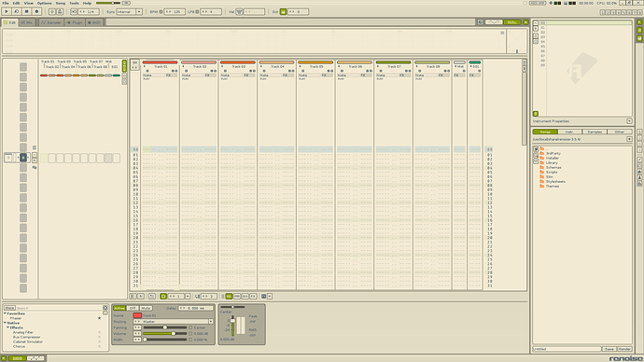This screenshot has width=644, height=362.
Task: Select the Songs browser tab
Action: pyautogui.click(x=545, y=132)
